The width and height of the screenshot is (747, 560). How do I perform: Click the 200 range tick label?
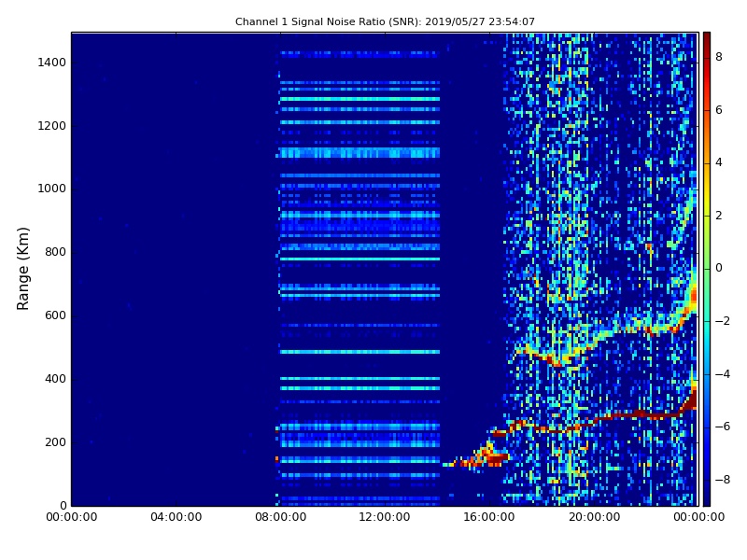55,441
